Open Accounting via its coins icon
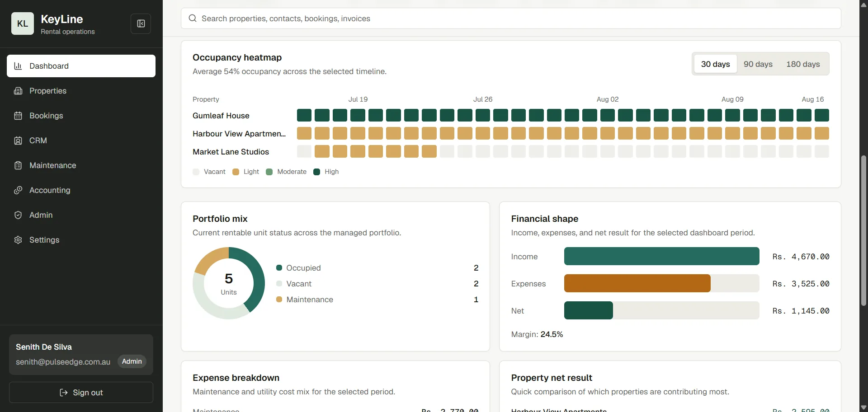Viewport: 868px width, 412px height. pos(18,190)
